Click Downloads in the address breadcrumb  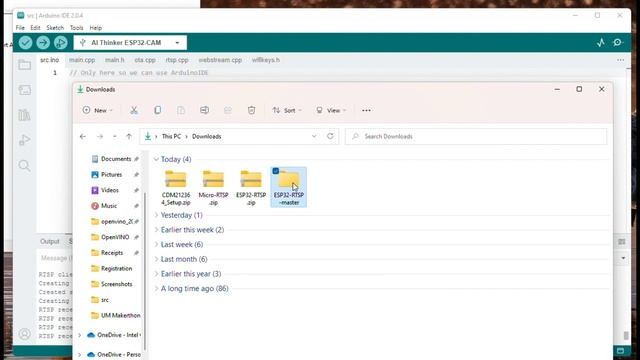207,136
